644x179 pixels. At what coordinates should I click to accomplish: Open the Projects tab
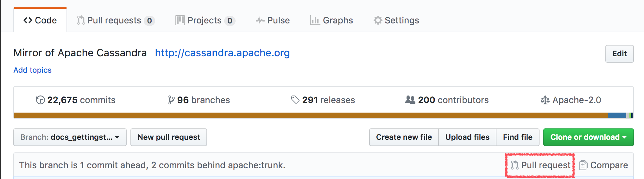pyautogui.click(x=205, y=20)
